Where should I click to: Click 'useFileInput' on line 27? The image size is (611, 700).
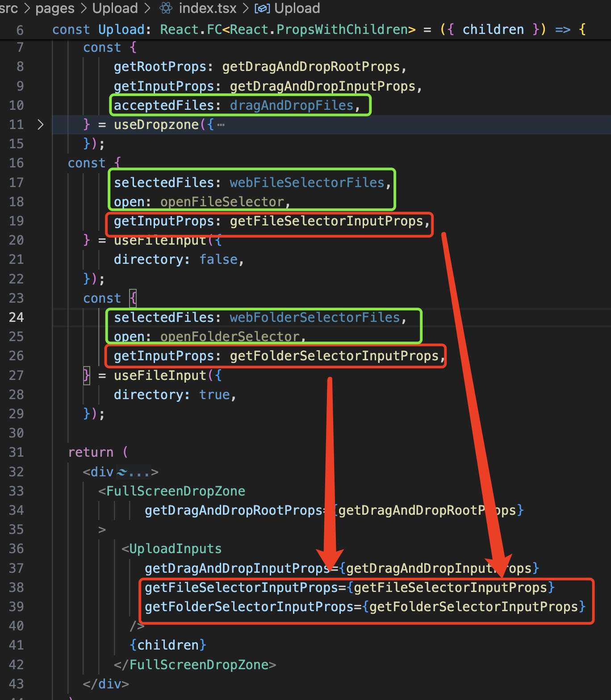[160, 375]
